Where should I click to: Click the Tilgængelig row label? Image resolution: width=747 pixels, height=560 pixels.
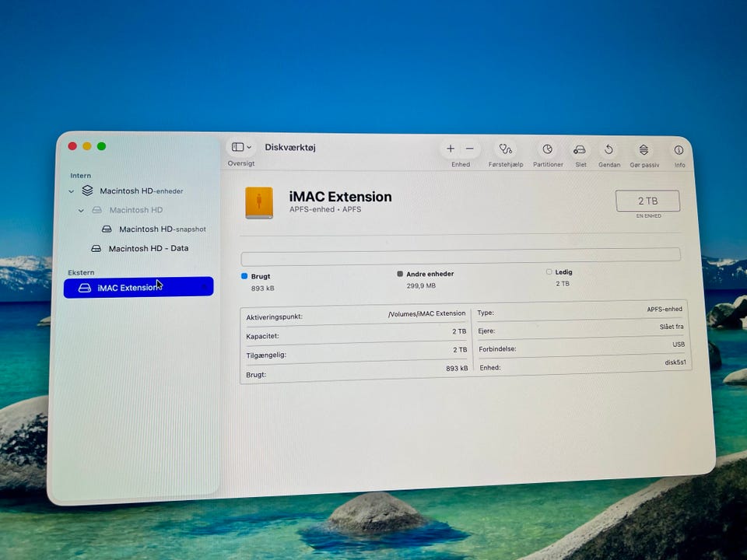click(x=266, y=355)
